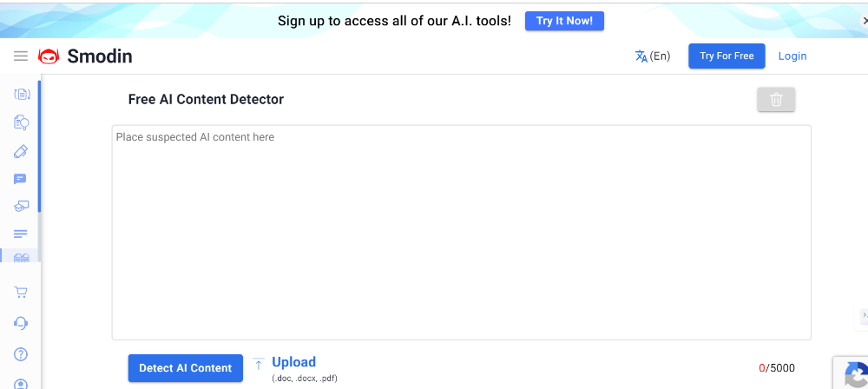
Task: Open the chat bubble sidebar icon
Action: [x=21, y=179]
